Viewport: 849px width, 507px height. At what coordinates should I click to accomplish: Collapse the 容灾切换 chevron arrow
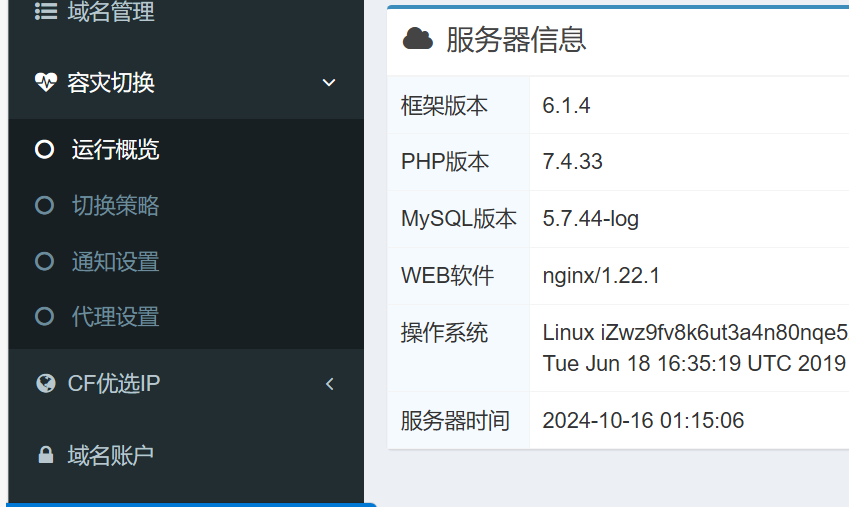pos(329,82)
